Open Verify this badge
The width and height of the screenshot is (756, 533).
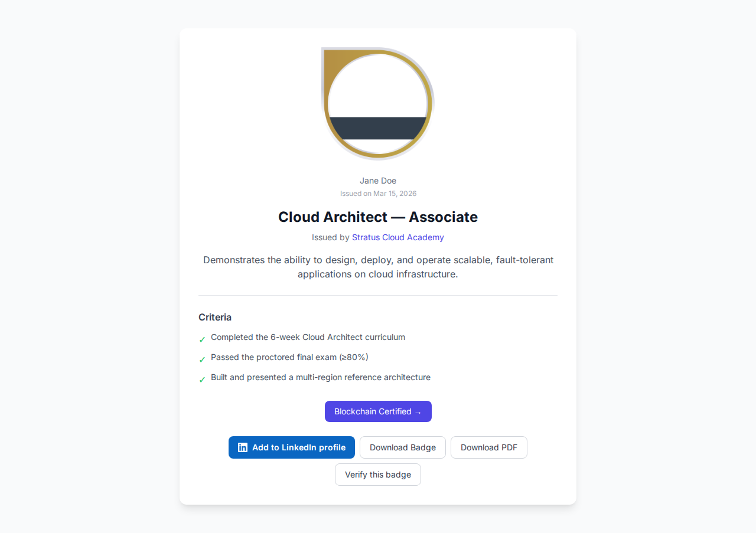click(x=378, y=475)
